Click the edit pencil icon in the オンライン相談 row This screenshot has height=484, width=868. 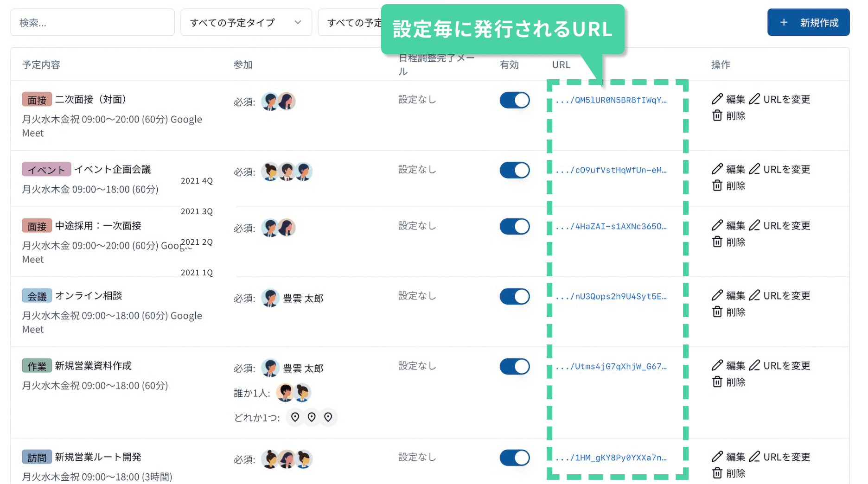[x=717, y=295]
